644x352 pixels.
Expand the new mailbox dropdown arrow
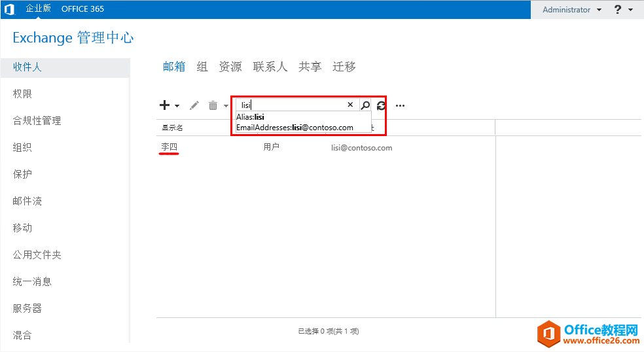click(177, 106)
